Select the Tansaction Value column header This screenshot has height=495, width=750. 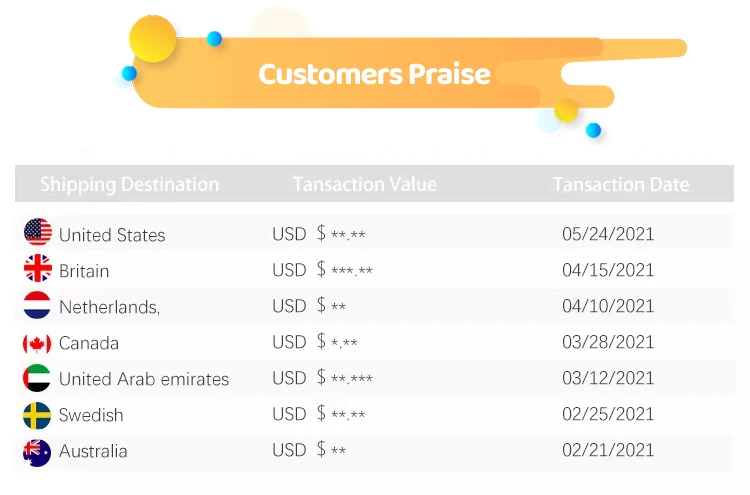[x=364, y=184]
